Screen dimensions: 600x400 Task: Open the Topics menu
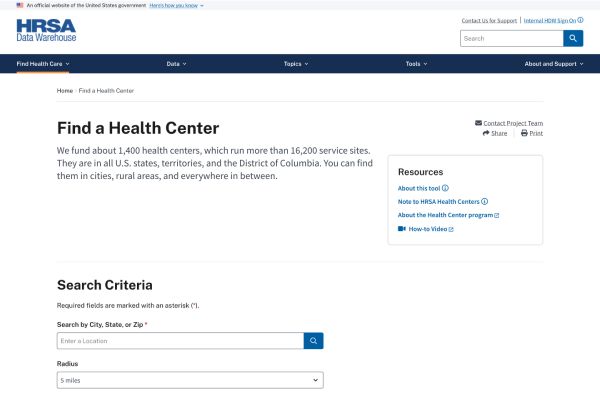click(296, 64)
